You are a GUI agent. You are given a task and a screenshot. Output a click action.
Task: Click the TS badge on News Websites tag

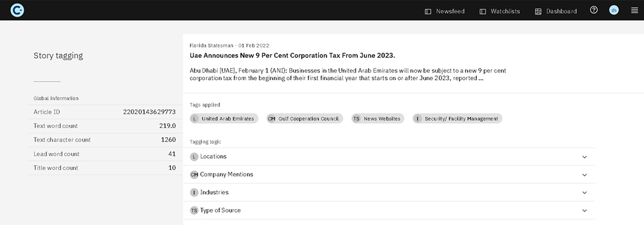[357, 118]
